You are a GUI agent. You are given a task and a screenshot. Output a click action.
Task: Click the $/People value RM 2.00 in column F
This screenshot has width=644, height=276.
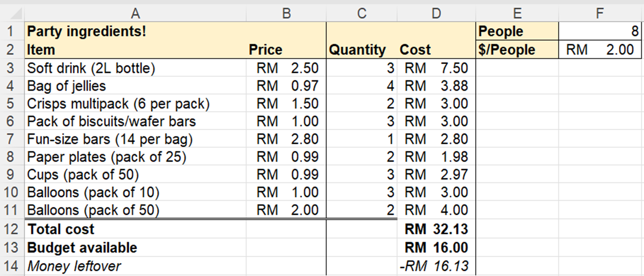click(600, 50)
